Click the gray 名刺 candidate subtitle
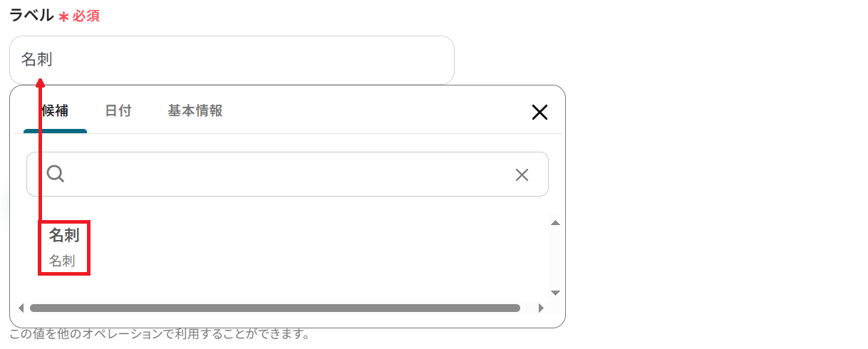Image resolution: width=868 pixels, height=349 pixels. coord(62,261)
